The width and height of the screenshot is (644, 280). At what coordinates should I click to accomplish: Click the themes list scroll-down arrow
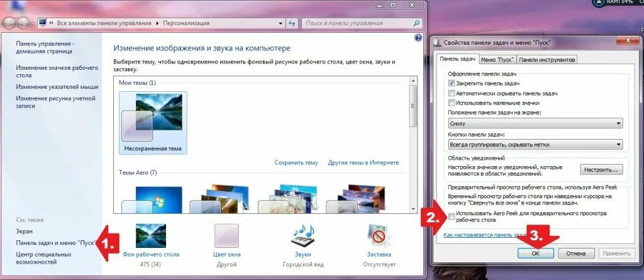coord(414,210)
